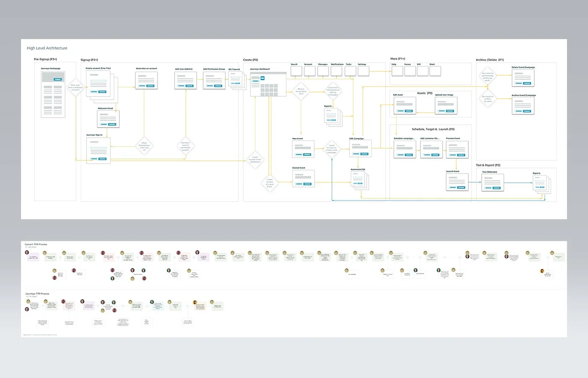This screenshot has width=588, height=378.
Task: Select the Journeys Sign in wireframe
Action: [98, 150]
